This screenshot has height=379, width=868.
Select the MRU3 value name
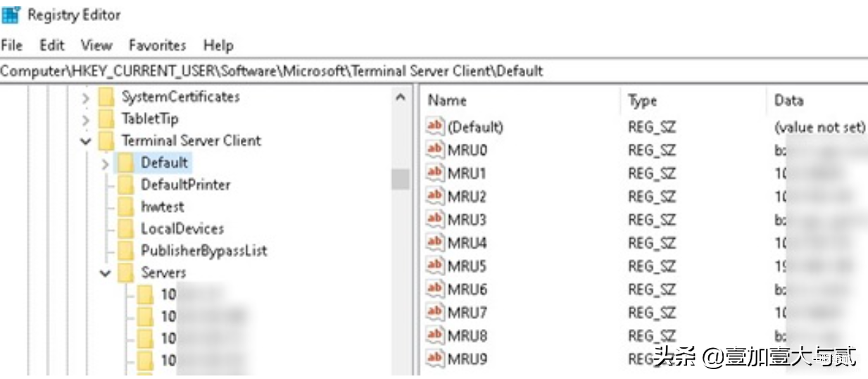467,220
